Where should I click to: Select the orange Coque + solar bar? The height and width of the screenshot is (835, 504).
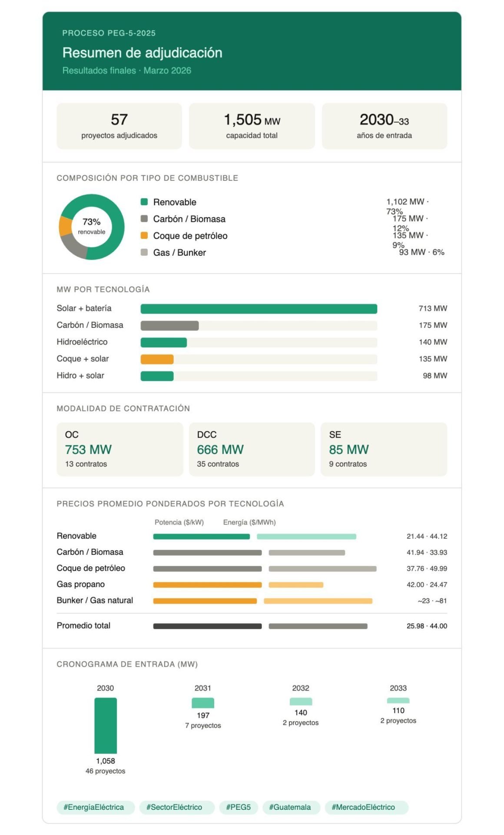157,359
